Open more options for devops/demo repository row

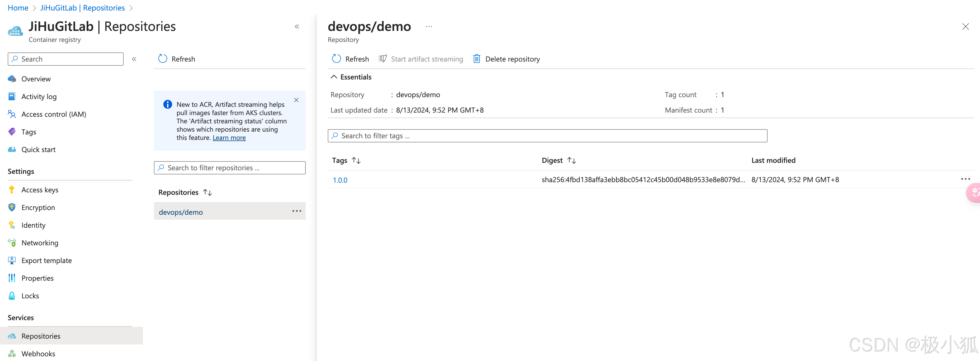pyautogui.click(x=297, y=211)
